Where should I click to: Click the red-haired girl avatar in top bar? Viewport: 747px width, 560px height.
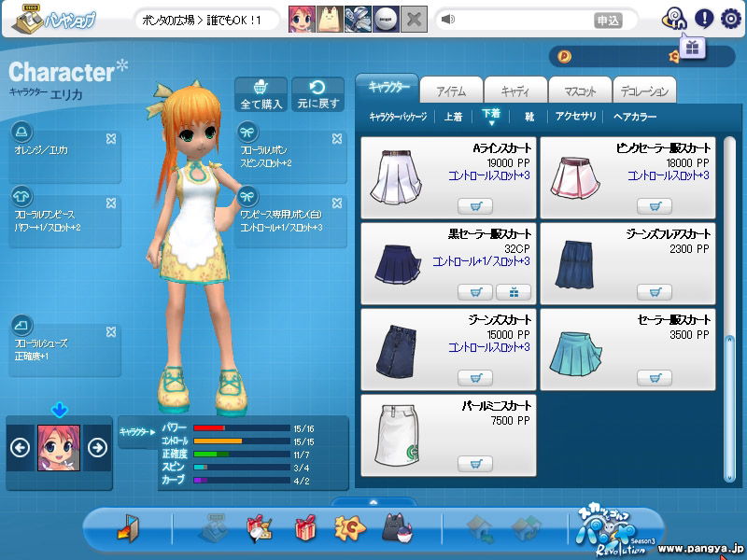[x=302, y=19]
